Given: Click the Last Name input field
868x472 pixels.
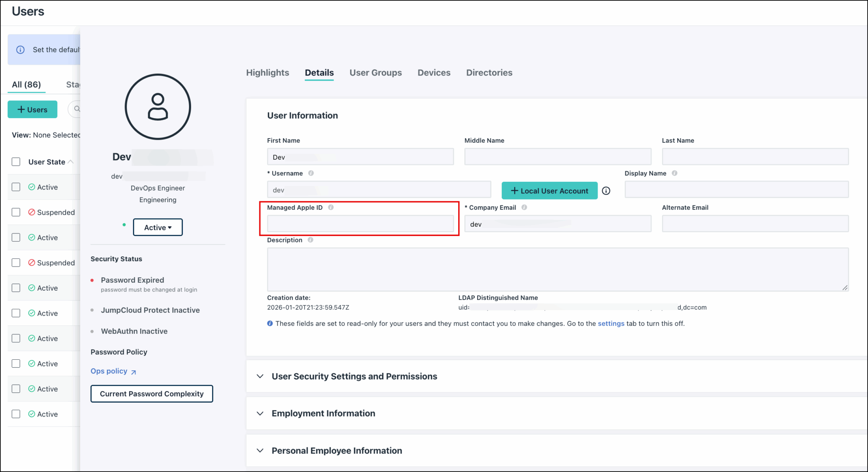Looking at the screenshot, I should click(755, 157).
